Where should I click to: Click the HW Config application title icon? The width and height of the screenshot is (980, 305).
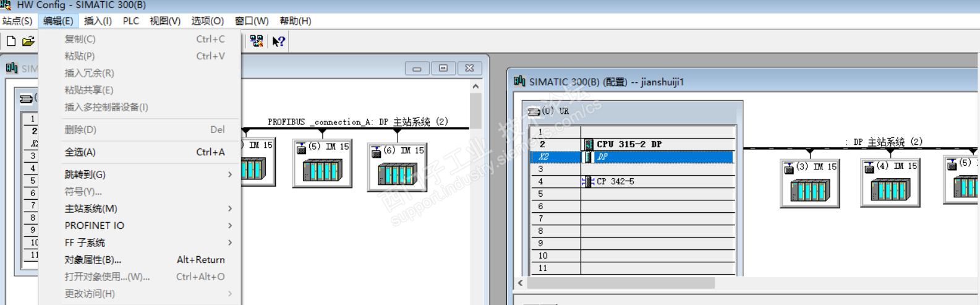point(6,5)
